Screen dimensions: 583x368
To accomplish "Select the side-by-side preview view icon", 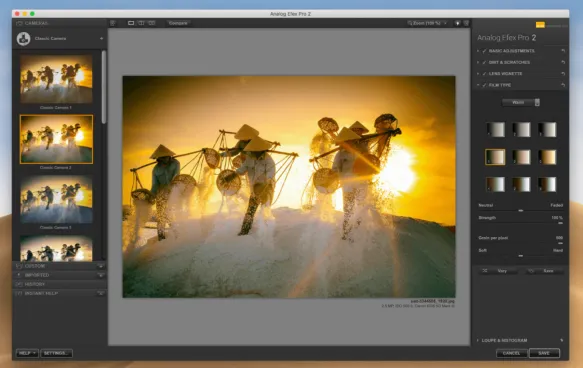I will pos(152,23).
